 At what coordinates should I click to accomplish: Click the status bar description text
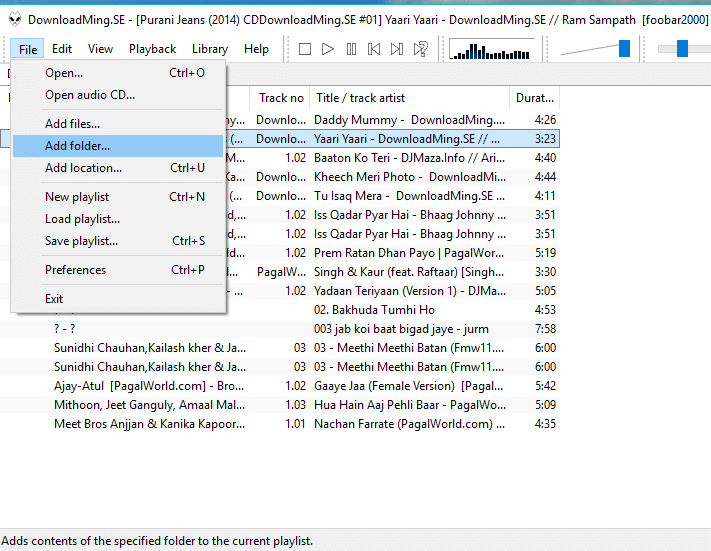[157, 541]
